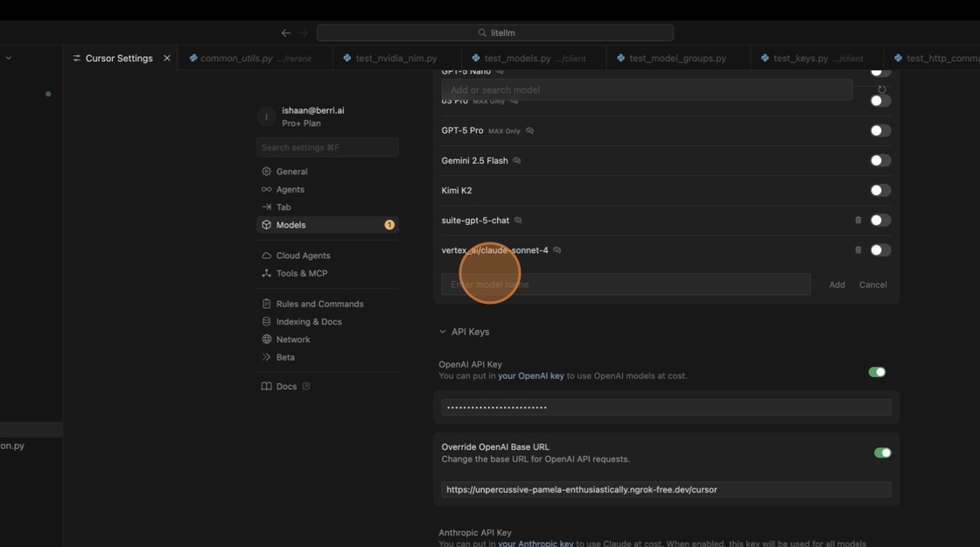The width and height of the screenshot is (980, 547).
Task: Click the 'your OpenAI key' link
Action: [530, 375]
